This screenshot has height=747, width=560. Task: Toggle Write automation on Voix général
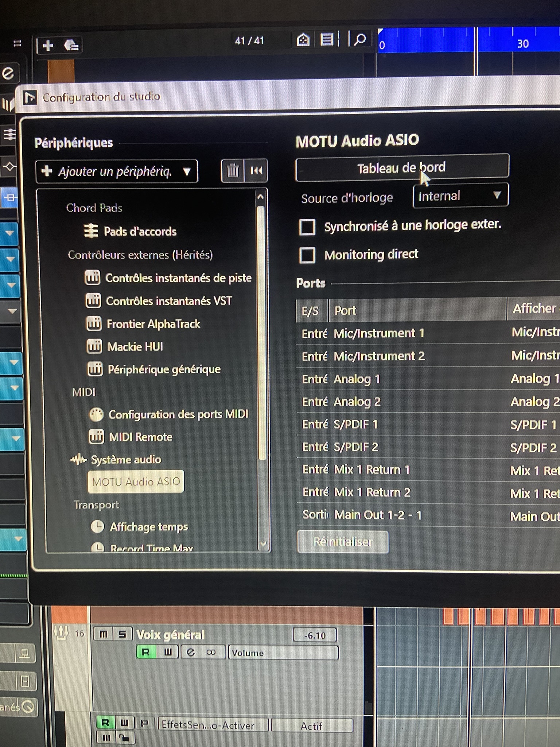(x=168, y=652)
